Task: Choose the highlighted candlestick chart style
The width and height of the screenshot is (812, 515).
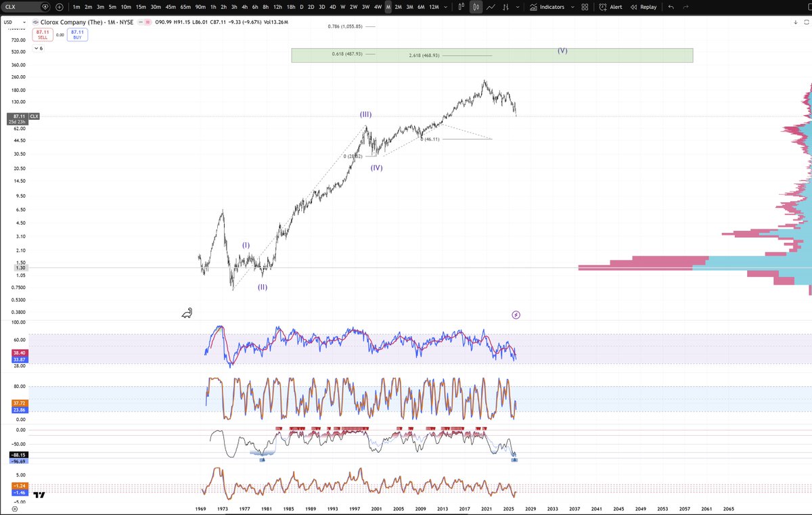Action: (476, 7)
